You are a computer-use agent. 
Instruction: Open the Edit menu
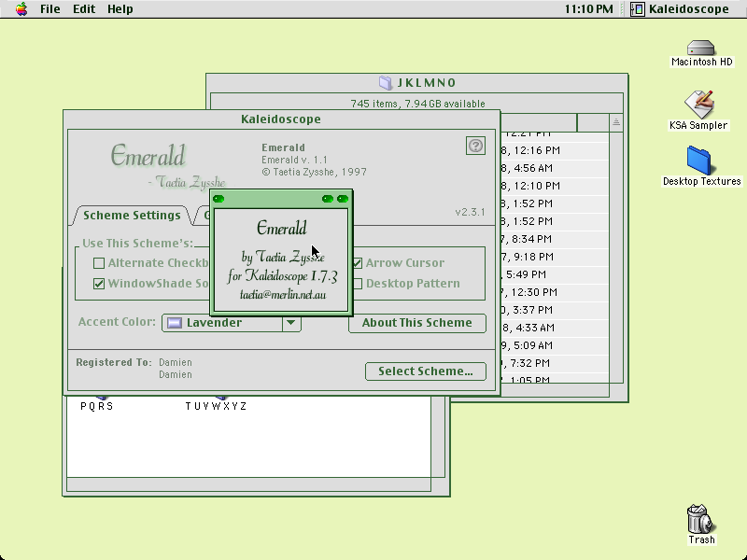point(84,8)
